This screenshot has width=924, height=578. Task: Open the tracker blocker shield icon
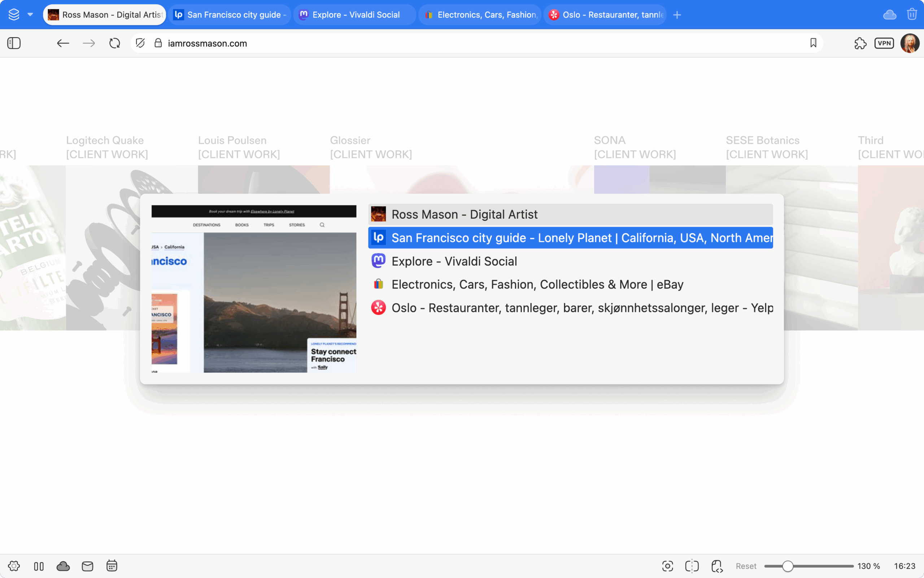140,43
